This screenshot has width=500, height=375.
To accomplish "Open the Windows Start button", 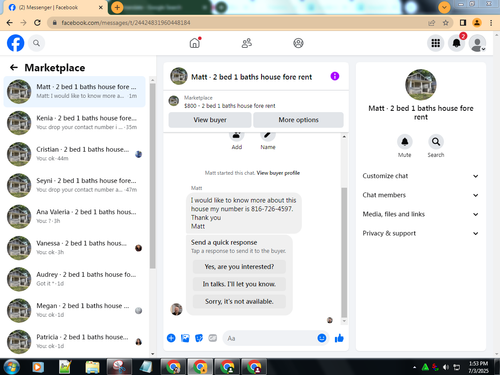I will [11, 367].
